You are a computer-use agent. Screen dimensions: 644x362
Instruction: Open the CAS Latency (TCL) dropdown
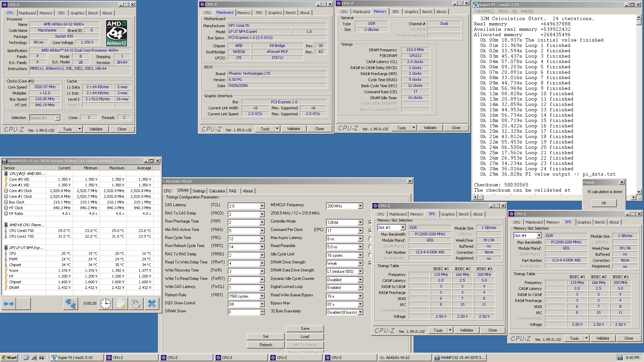(x=262, y=206)
